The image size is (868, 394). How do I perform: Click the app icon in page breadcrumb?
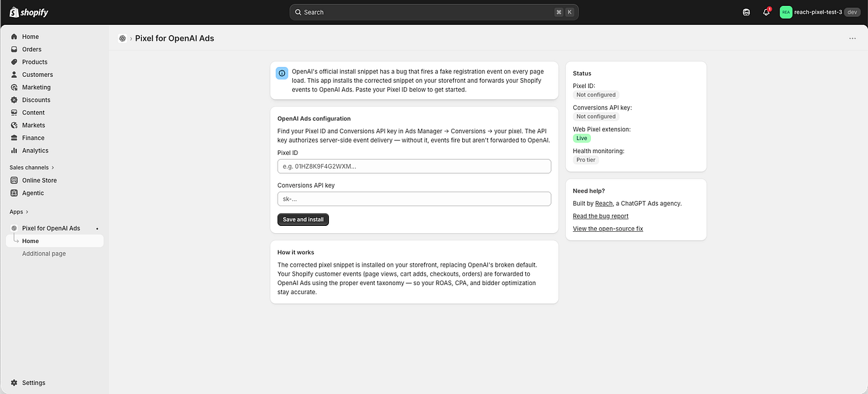pos(122,38)
